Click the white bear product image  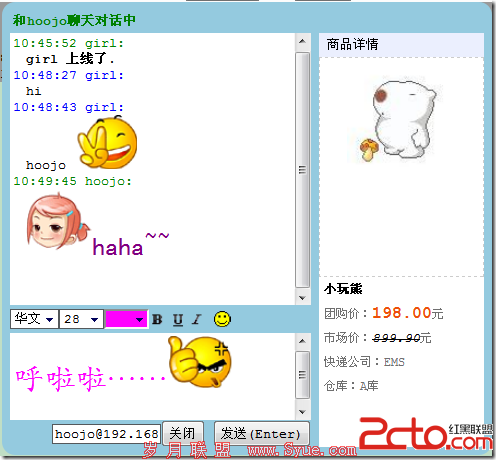point(398,121)
